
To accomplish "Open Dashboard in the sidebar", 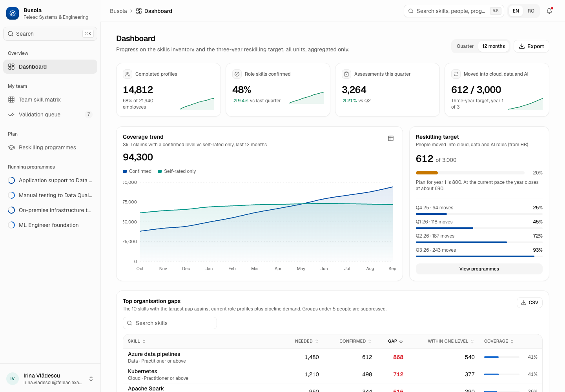I will [x=50, y=67].
